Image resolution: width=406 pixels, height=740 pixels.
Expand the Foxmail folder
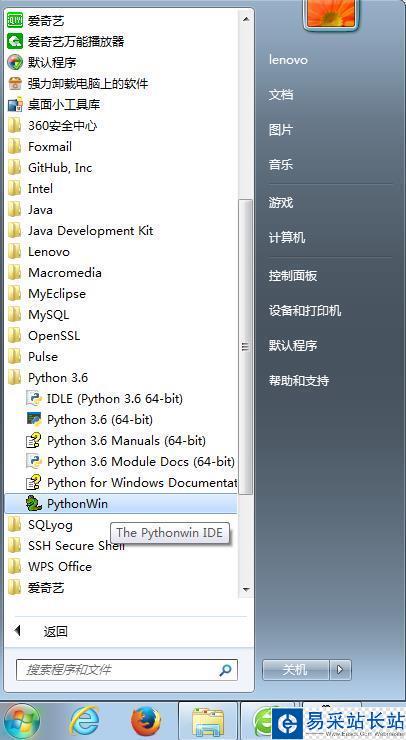click(x=40, y=147)
